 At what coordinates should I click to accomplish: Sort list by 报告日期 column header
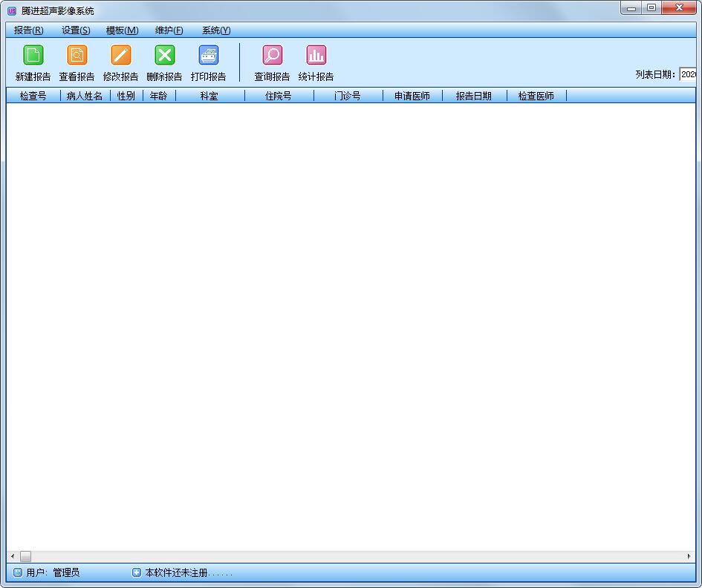[474, 96]
